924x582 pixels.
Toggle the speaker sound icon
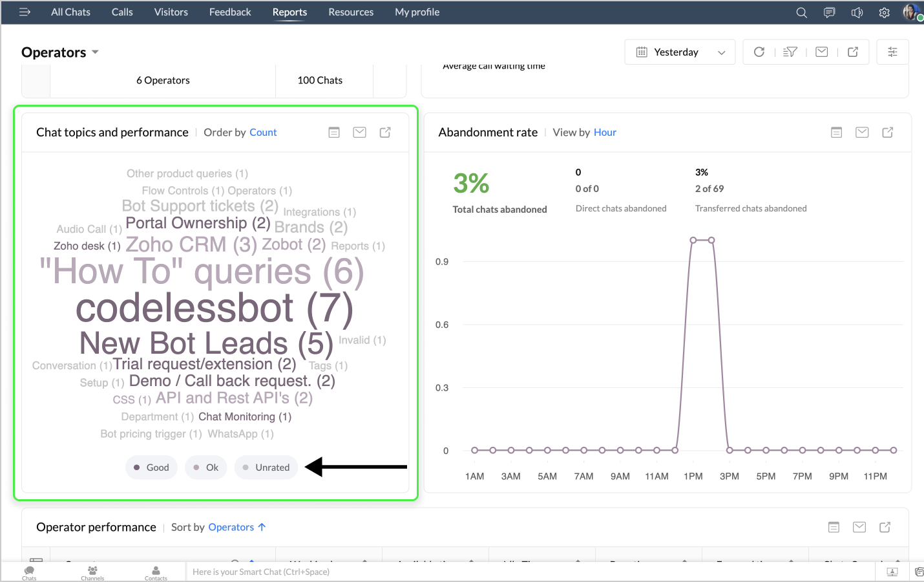pyautogui.click(x=857, y=12)
